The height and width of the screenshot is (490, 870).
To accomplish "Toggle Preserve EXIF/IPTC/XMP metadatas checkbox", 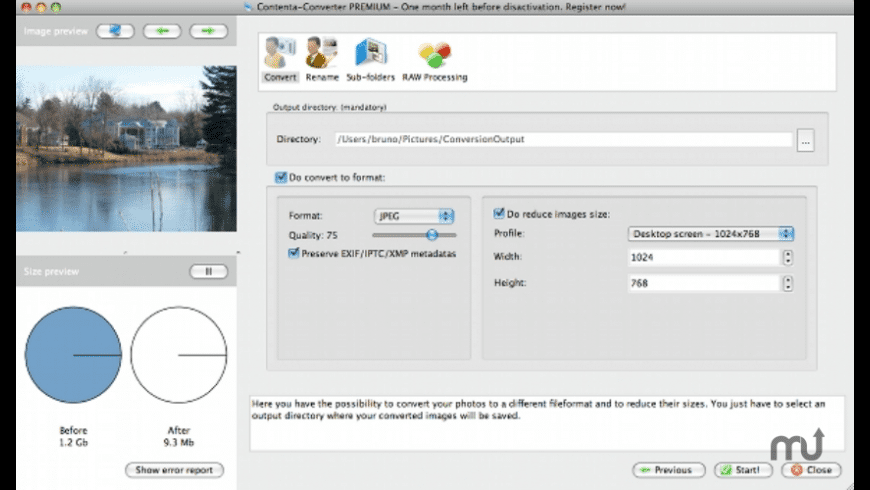I will pos(294,254).
